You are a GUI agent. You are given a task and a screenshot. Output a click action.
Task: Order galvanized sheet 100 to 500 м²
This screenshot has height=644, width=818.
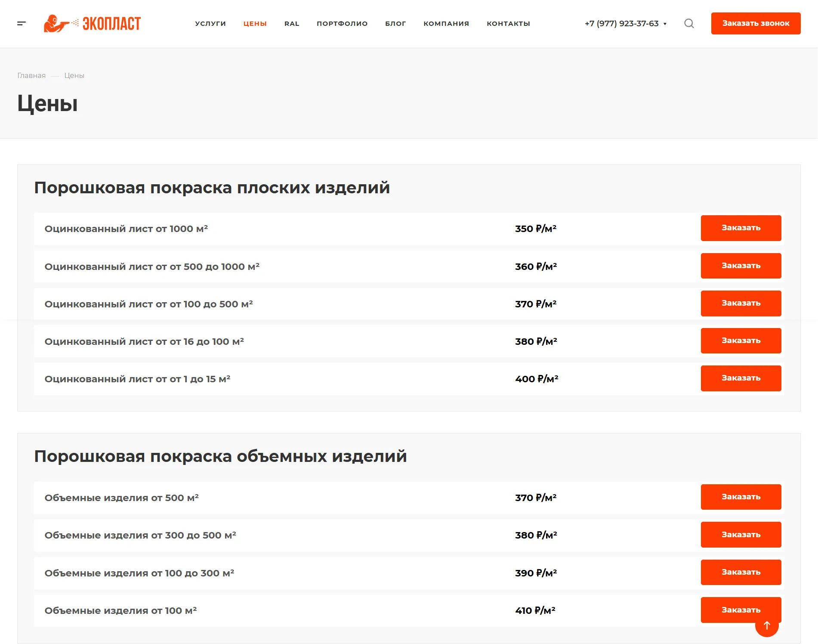[x=741, y=303]
